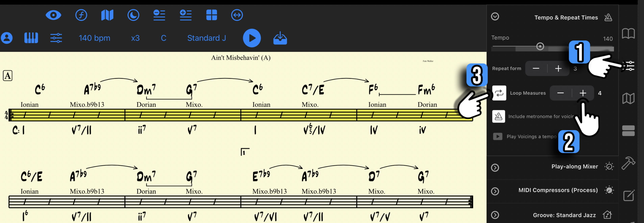Screen dimensions: 644x223
Task: Click the C6 chord in first measure
Action: (x=39, y=89)
